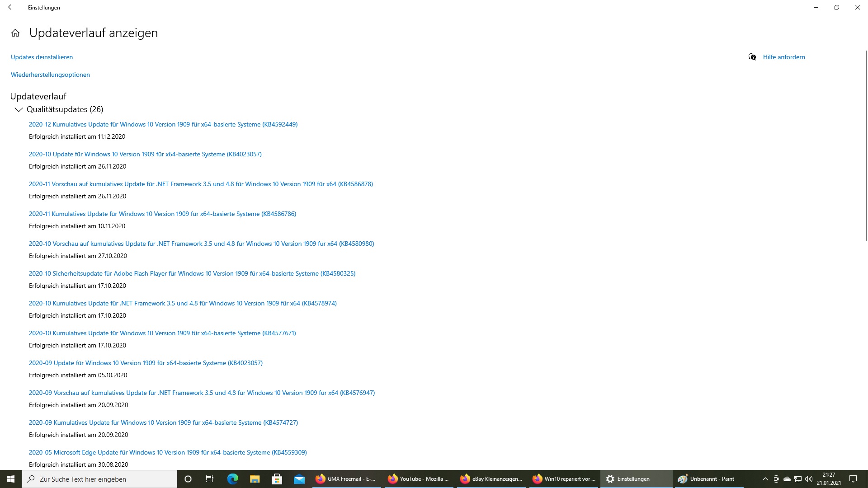Image resolution: width=868 pixels, height=488 pixels.
Task: Open the KB4592449 cumulative update link
Action: point(163,124)
